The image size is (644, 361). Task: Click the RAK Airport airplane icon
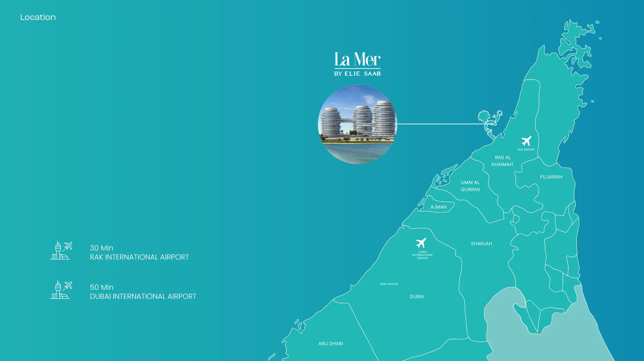[x=526, y=141]
